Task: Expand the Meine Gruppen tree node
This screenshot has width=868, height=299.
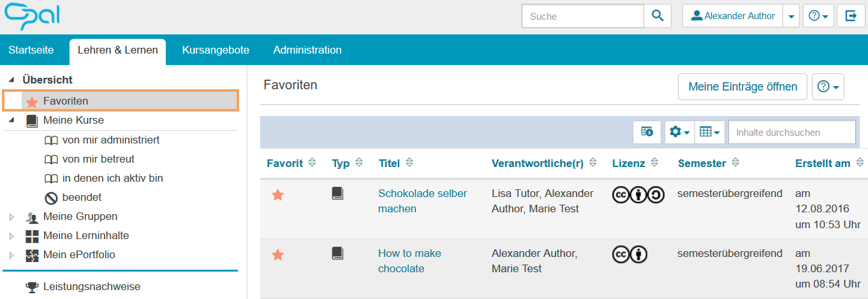Action: pos(11,217)
